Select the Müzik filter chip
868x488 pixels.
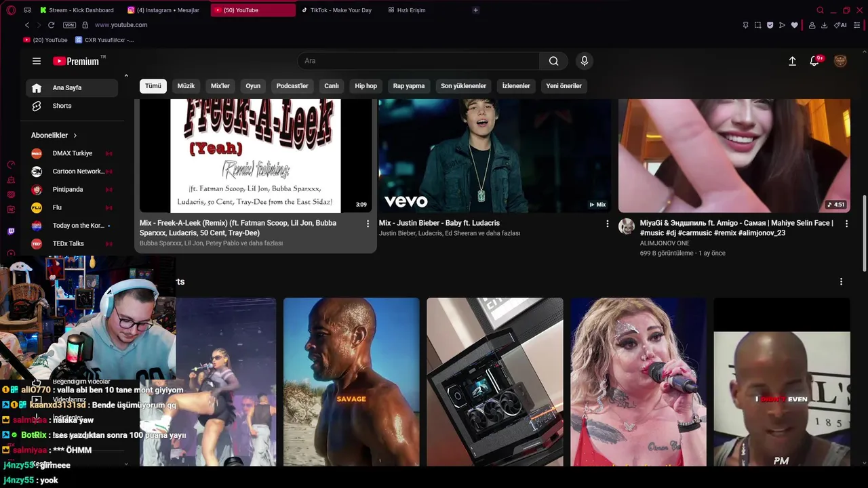pyautogui.click(x=186, y=86)
